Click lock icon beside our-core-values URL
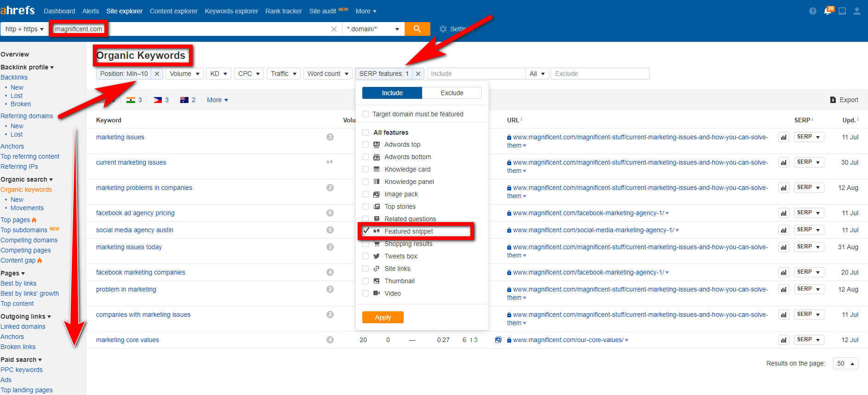 (509, 340)
